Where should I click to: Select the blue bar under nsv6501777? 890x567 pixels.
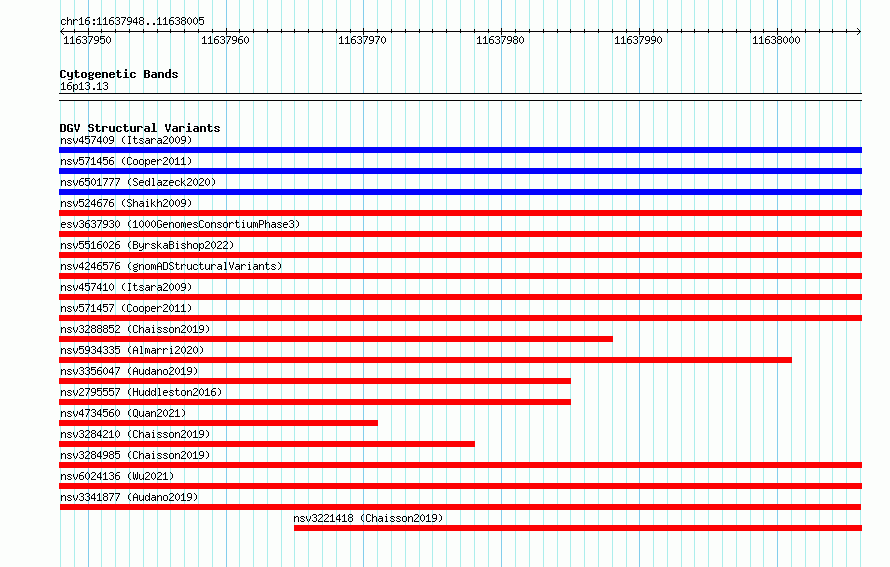(x=460, y=192)
